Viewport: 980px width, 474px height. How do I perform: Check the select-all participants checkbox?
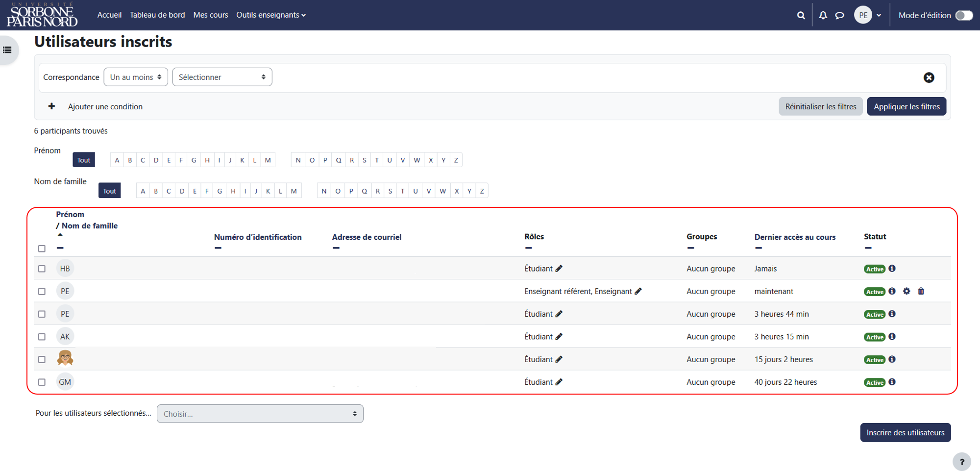click(x=42, y=249)
